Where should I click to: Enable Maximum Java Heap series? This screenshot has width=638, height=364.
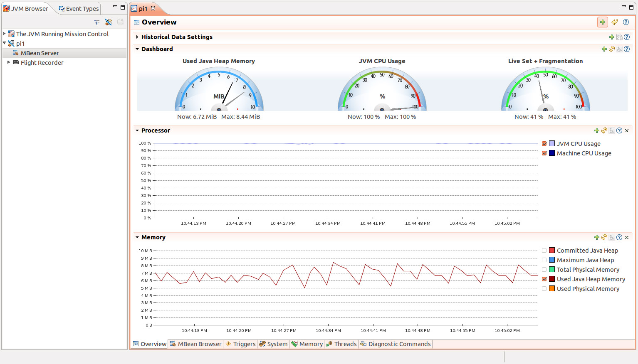[544, 260]
